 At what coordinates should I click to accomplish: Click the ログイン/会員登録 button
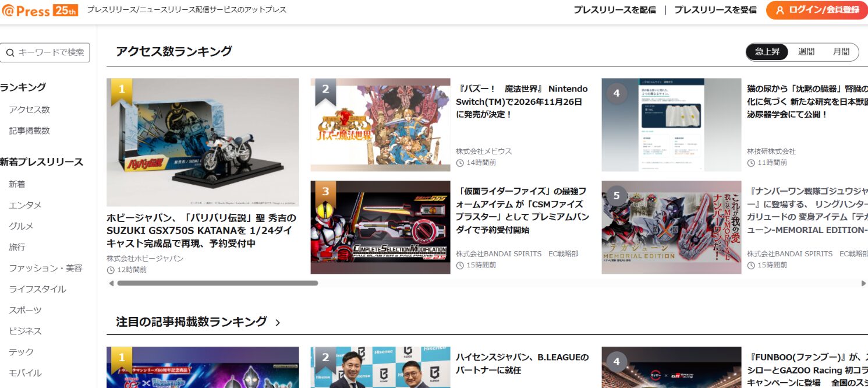coord(817,10)
